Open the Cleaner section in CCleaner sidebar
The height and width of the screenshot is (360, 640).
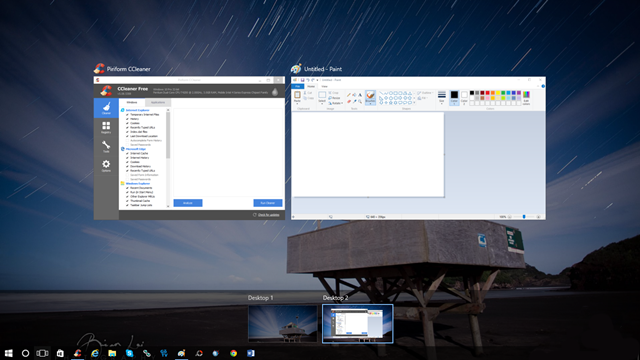pyautogui.click(x=106, y=108)
